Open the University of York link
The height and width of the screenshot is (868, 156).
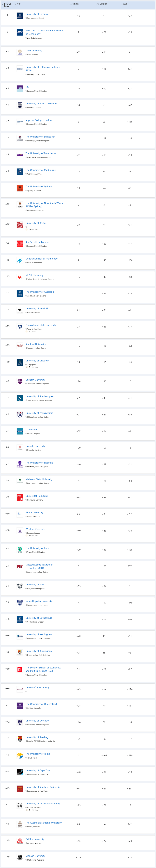(x=35, y=585)
